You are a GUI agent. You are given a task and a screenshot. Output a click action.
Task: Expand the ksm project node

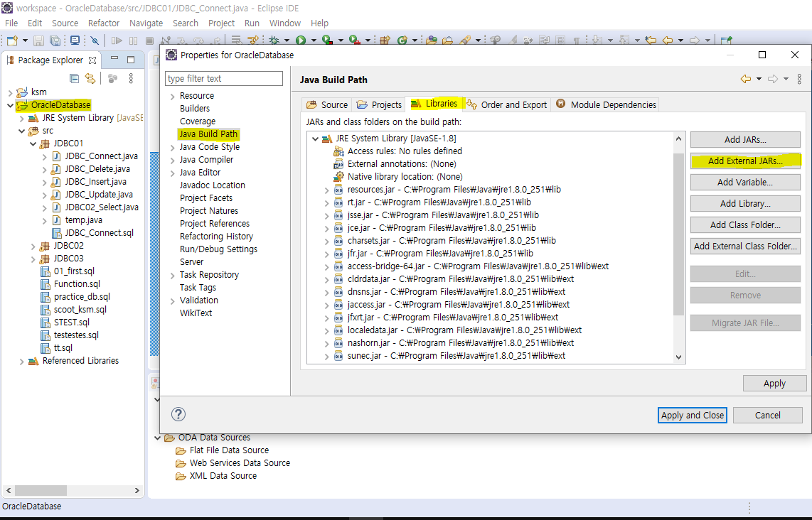click(x=11, y=92)
